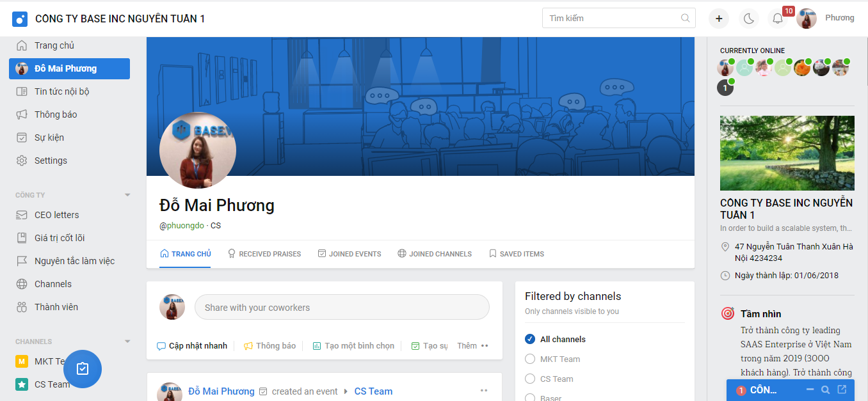This screenshot has width=868, height=401.
Task: Pop out chat widget window
Action: 842,389
